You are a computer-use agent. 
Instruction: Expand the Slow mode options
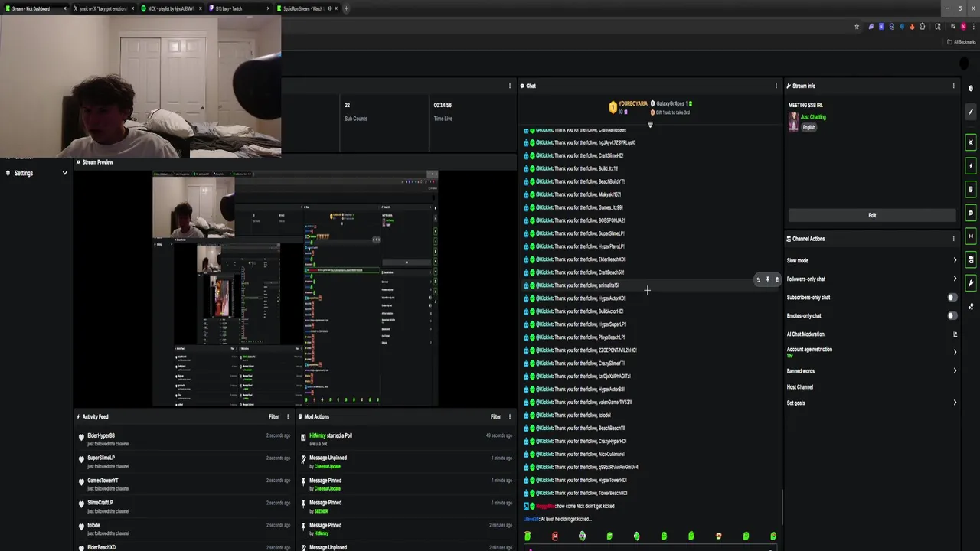[x=955, y=261]
